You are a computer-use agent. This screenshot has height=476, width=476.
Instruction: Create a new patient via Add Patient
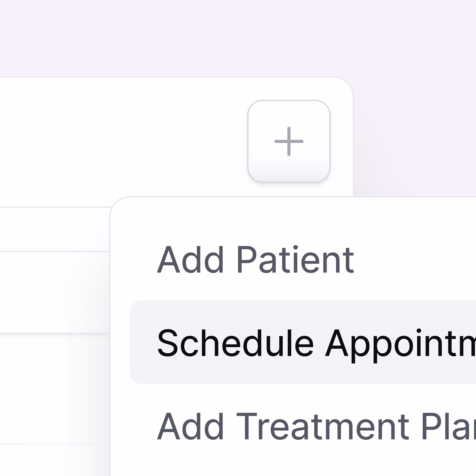[255, 260]
